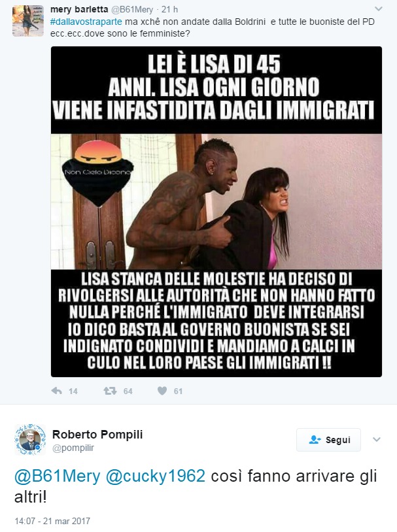
Task: Click the Roberto Pompili display name
Action: 97,434
